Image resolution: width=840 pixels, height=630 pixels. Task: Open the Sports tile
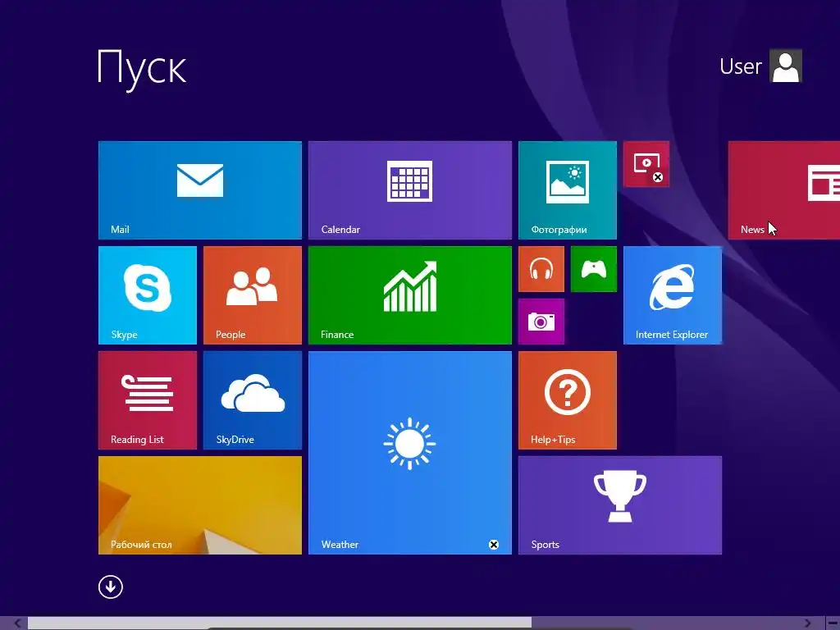(x=620, y=505)
